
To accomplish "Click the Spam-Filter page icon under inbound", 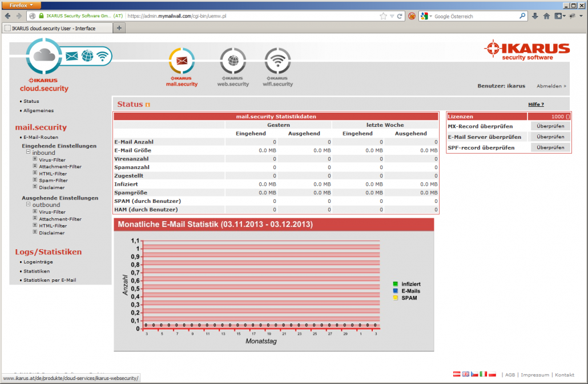I will pyautogui.click(x=35, y=181).
